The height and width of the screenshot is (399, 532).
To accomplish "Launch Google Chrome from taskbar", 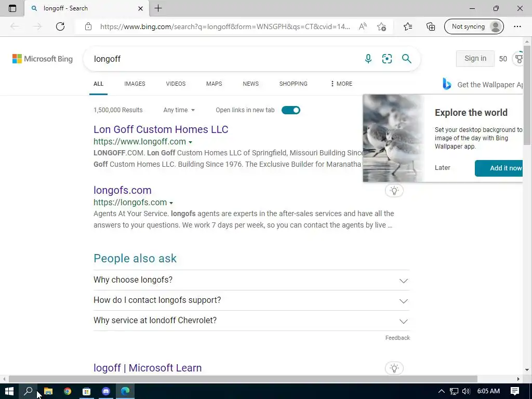I will pyautogui.click(x=68, y=391).
